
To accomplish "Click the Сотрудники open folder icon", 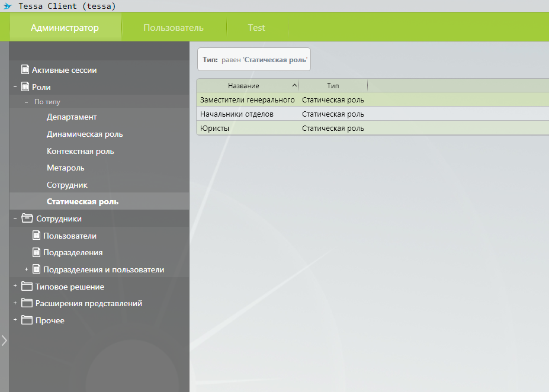I will [x=27, y=219].
